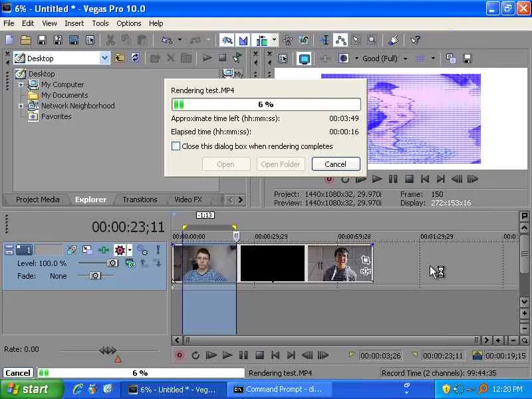Viewport: 532px width, 399px height.
Task: Open automation settings dropdown arrow on track
Action: click(x=130, y=251)
